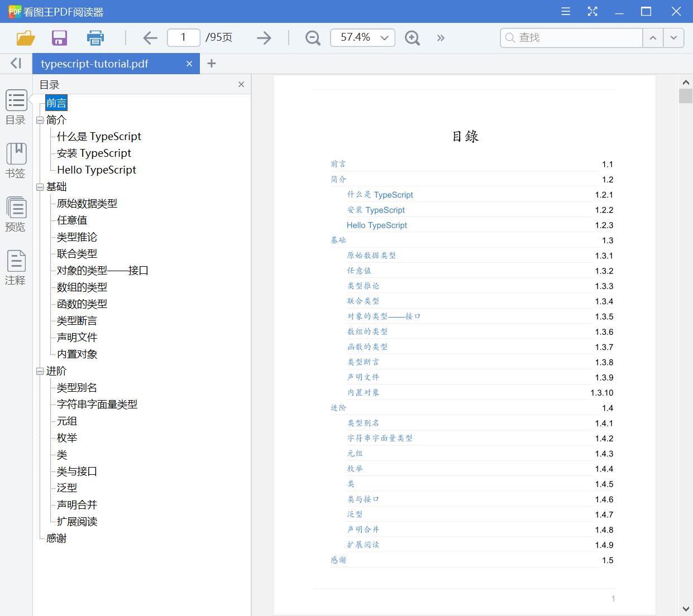The image size is (693, 616).
Task: Zoom out of the page
Action: [x=312, y=37]
